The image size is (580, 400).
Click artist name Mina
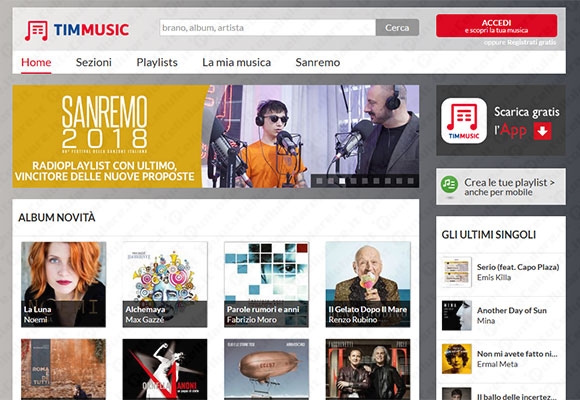(486, 321)
